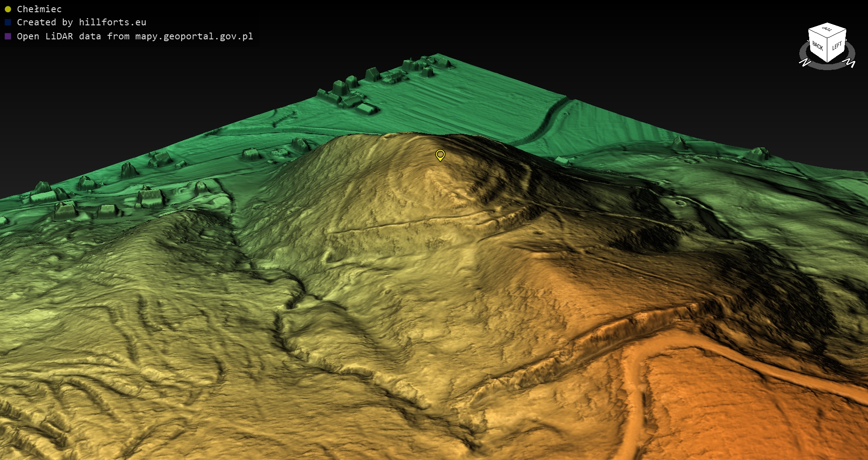Open the hillforts.eu text link

[113, 22]
